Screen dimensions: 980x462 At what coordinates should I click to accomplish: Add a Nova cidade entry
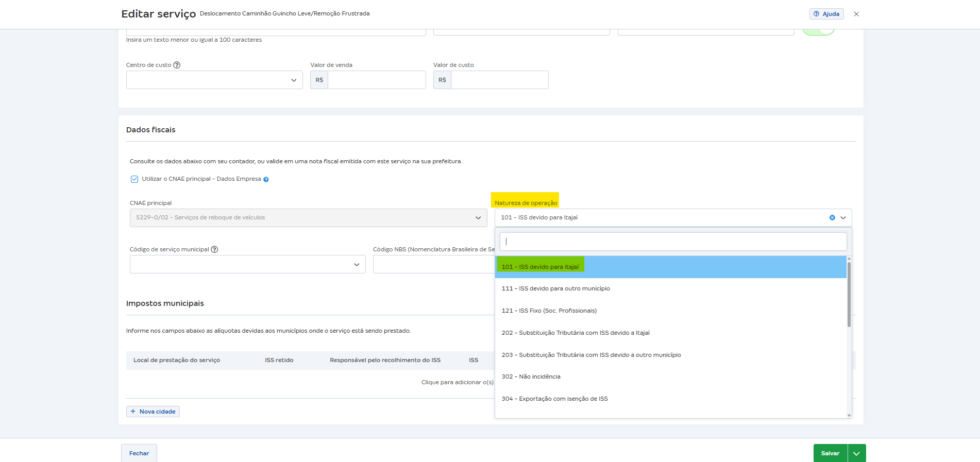point(153,412)
